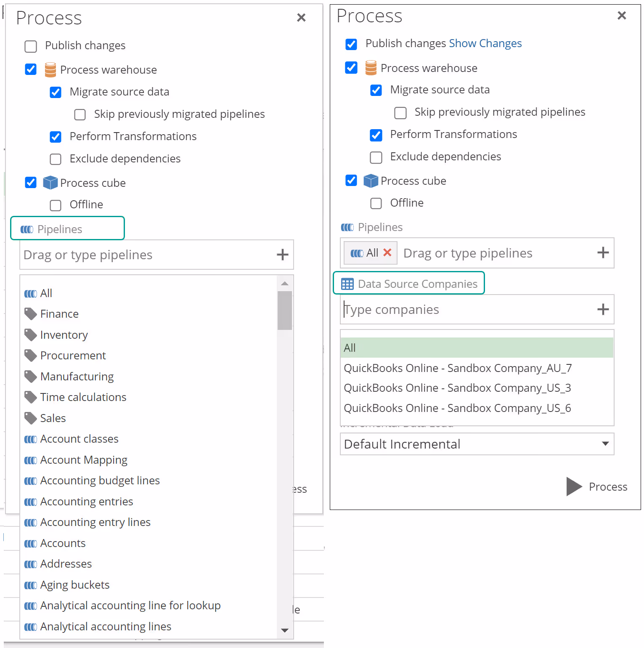Click the pipelines list scrollbar thumb
Viewport: 644px width, 648px height.
tap(285, 310)
